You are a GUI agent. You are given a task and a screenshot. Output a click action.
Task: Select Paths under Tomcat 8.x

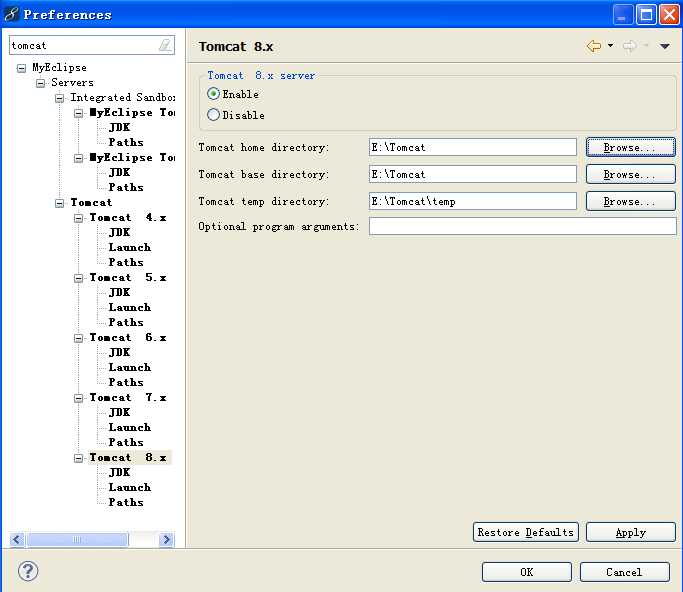click(126, 502)
